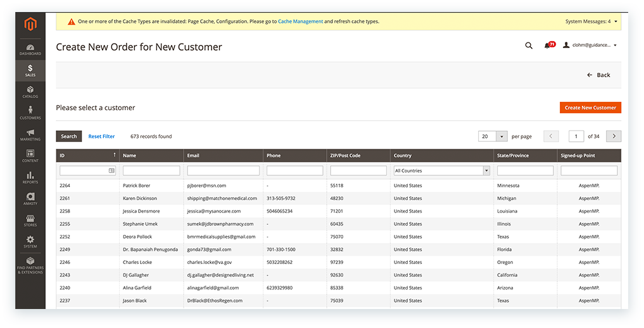This screenshot has width=644, height=328.
Task: Click the Create New Customer button
Action: point(590,108)
